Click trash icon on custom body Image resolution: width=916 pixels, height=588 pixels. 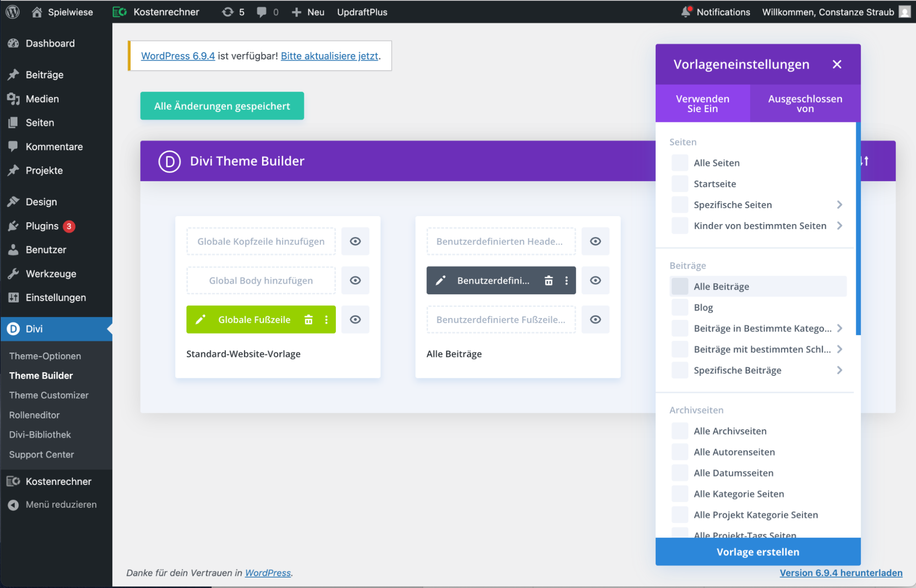(549, 280)
